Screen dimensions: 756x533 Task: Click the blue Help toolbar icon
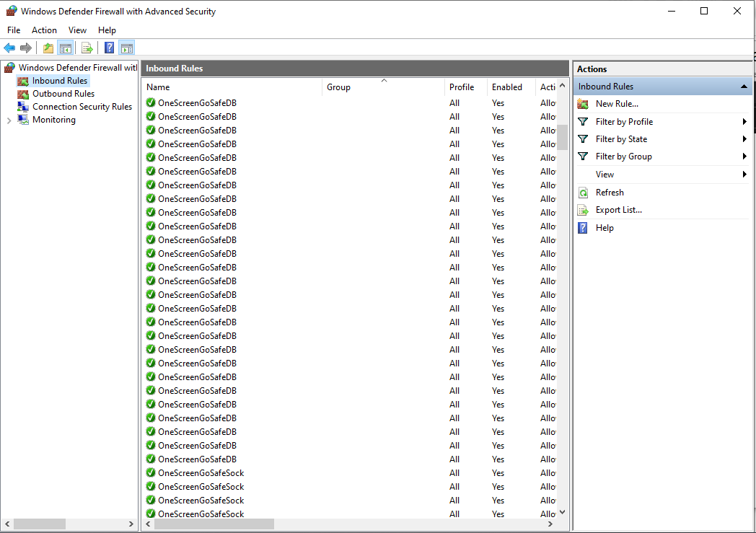coord(110,48)
